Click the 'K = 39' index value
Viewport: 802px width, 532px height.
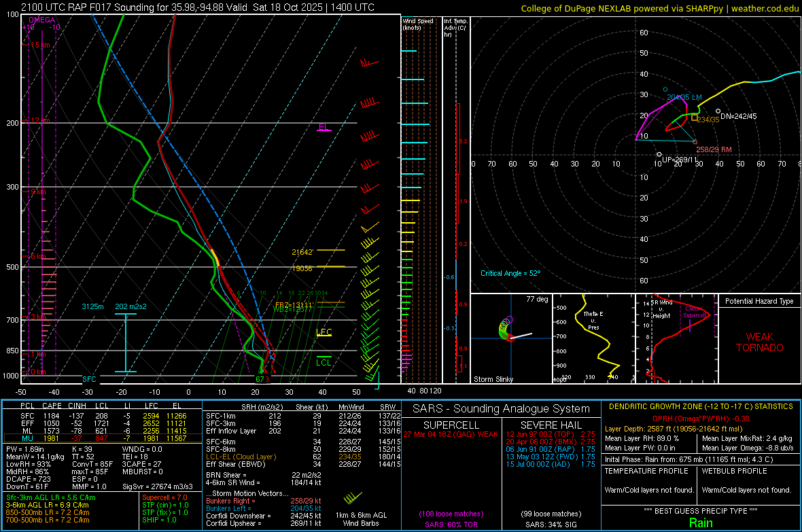(x=82, y=449)
